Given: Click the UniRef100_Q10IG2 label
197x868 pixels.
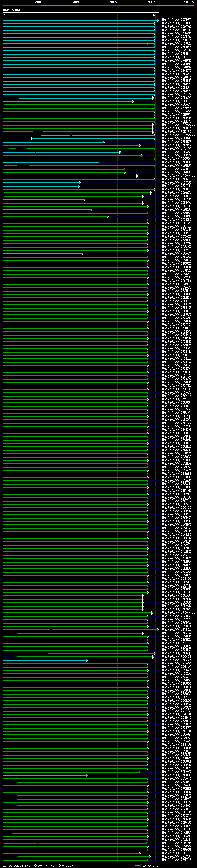Looking at the screenshot, I should pyautogui.click(x=176, y=50).
